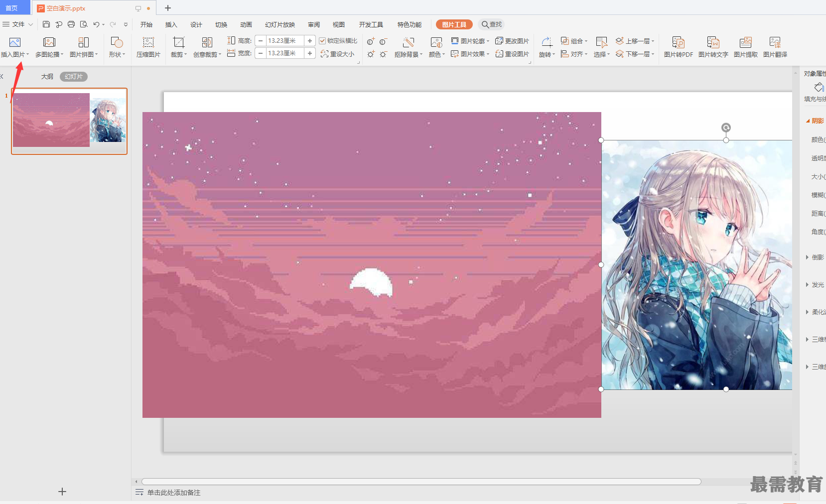Viewport: 826px width, 504px height.
Task: Open the Start (开始) ribbon tab
Action: point(146,24)
